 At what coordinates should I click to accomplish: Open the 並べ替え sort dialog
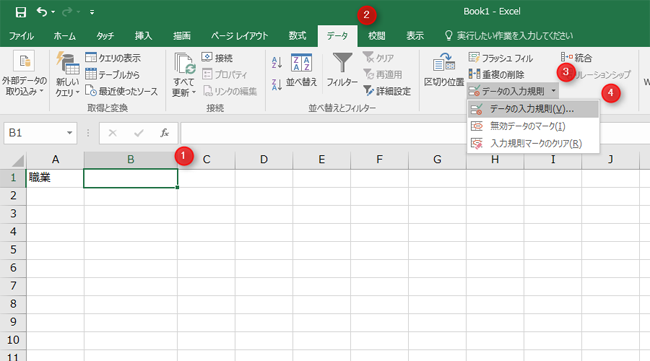coord(301,70)
